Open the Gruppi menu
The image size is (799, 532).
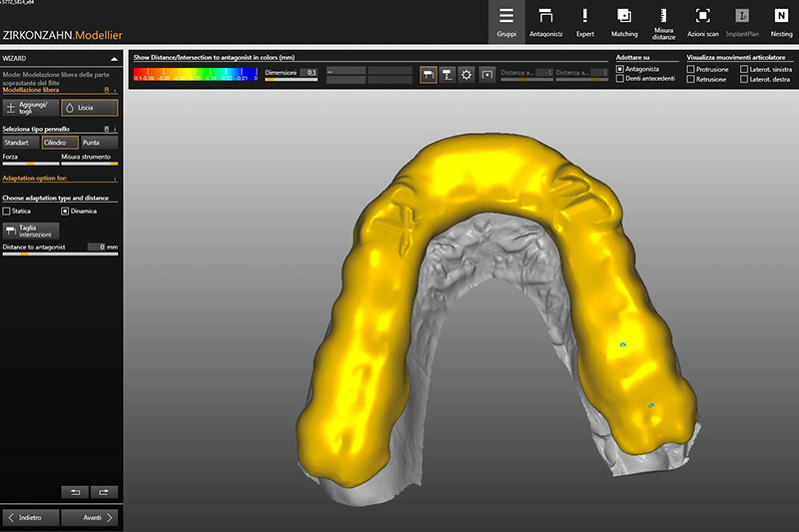coord(506,22)
